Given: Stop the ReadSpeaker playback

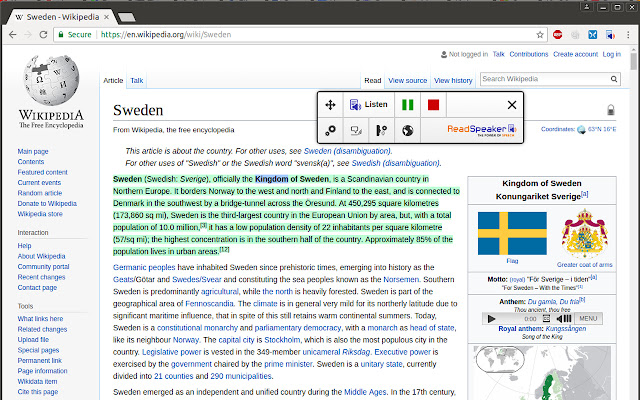Looking at the screenshot, I should pyautogui.click(x=433, y=105).
